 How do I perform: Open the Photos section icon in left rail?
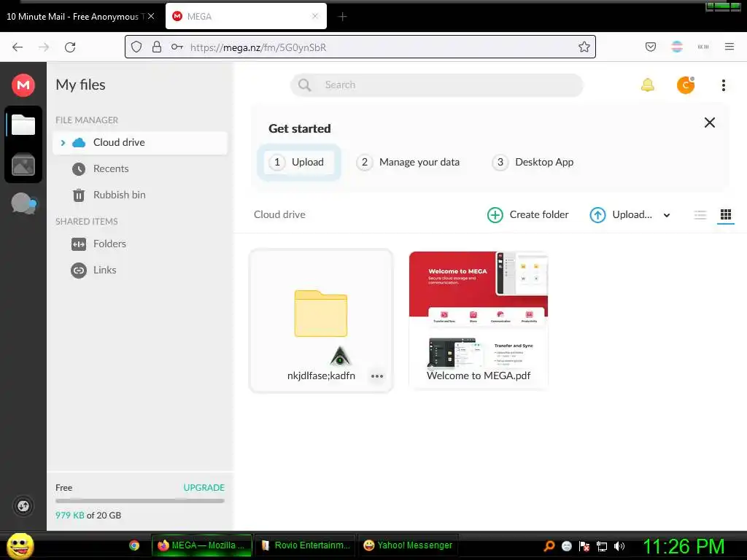pyautogui.click(x=23, y=165)
